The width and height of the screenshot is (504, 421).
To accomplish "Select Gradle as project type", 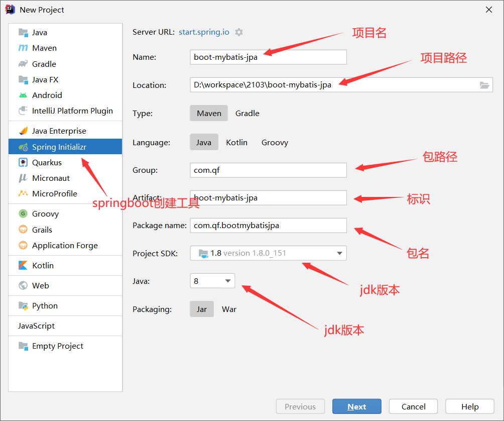I will coord(247,113).
